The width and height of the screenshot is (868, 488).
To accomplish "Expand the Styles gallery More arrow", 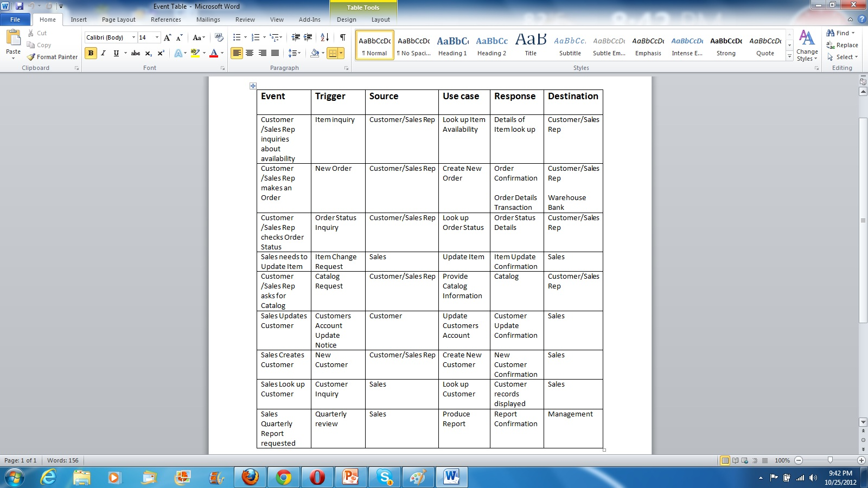I will [x=789, y=56].
